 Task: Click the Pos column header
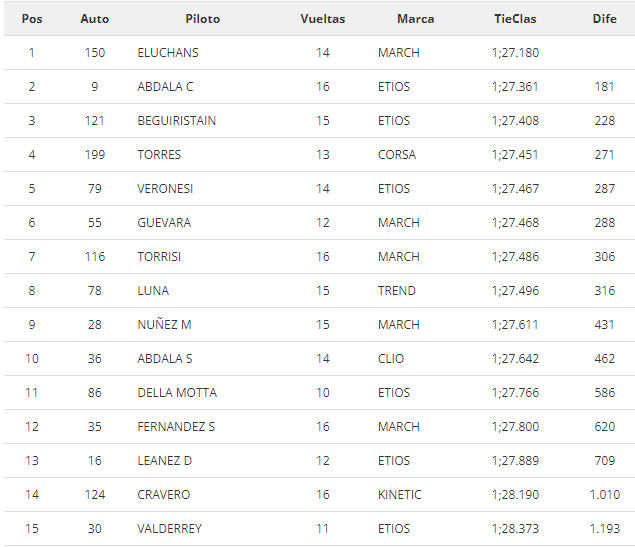31,19
